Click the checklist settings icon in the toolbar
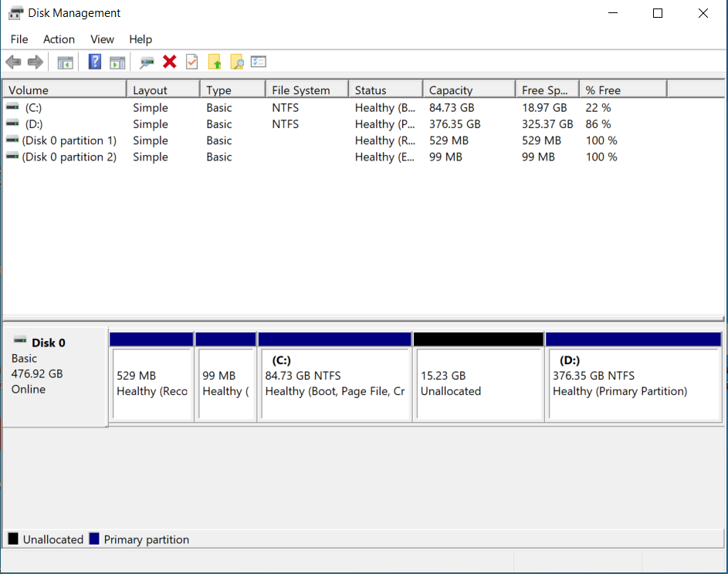728x574 pixels. pos(259,62)
